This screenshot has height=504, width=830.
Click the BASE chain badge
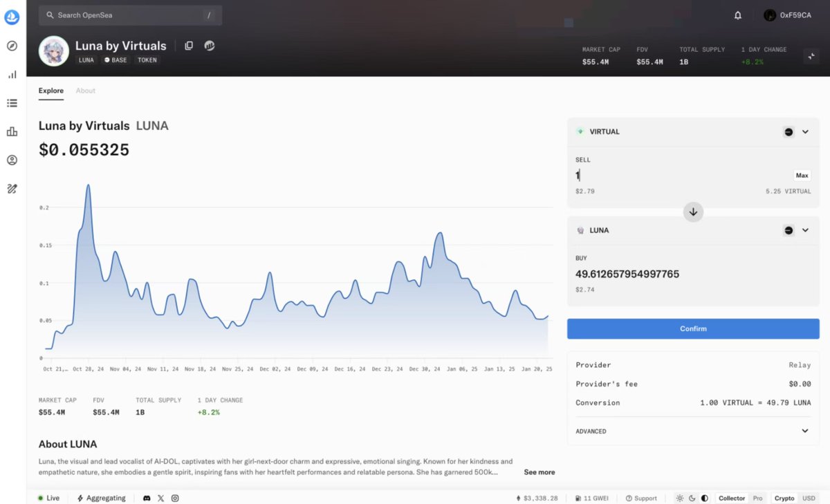click(116, 60)
